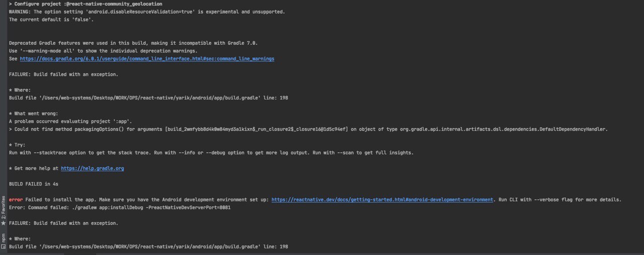Open the reactnative.dev android development environment link

coord(382,200)
